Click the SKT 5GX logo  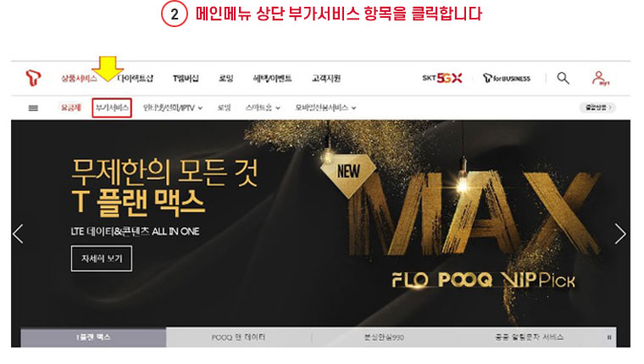point(442,78)
